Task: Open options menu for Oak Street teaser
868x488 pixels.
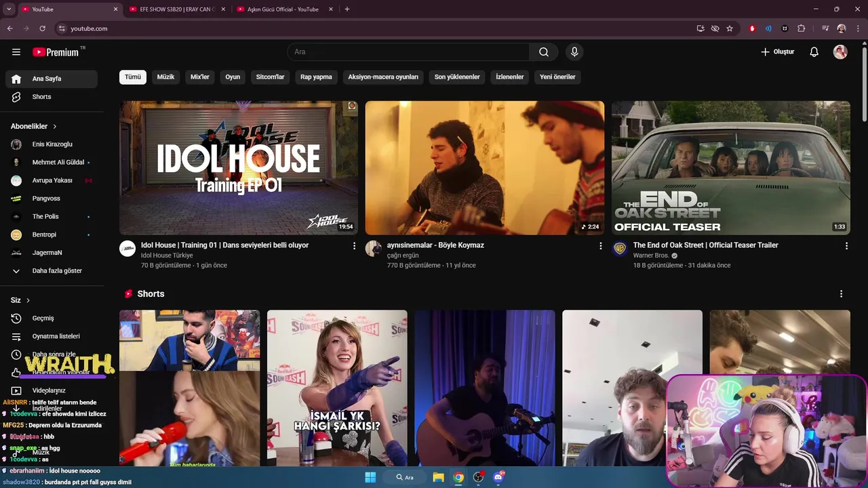Action: [x=846, y=246]
